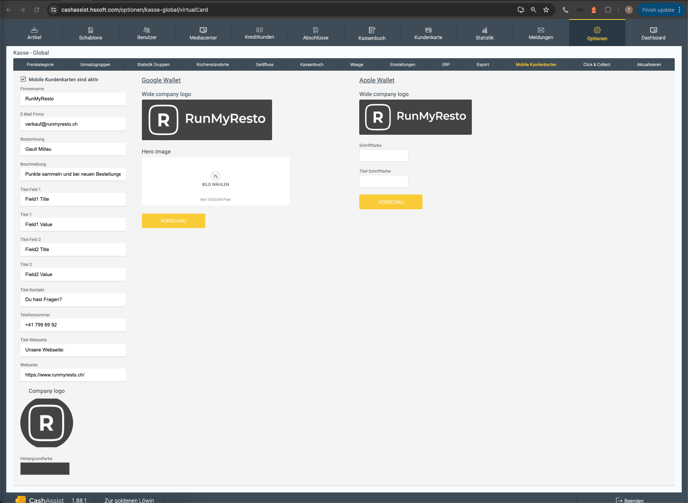Click the Beschreibung input field
The image size is (688, 503).
(73, 174)
